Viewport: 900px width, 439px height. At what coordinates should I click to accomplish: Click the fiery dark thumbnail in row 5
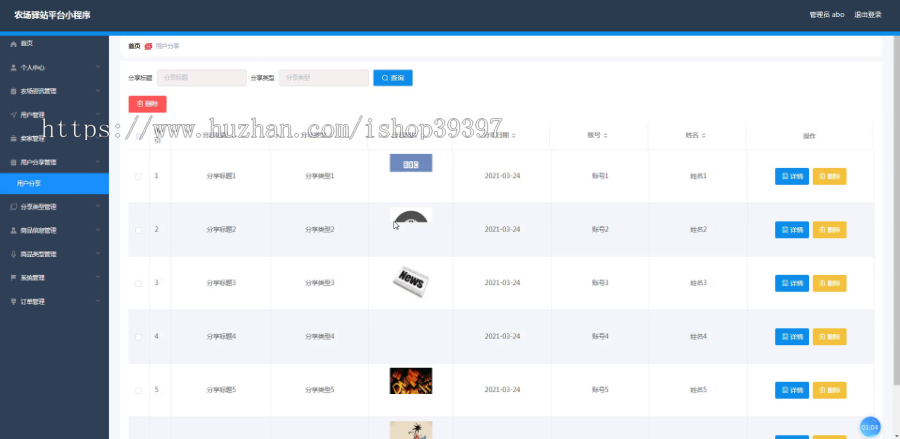pyautogui.click(x=411, y=380)
